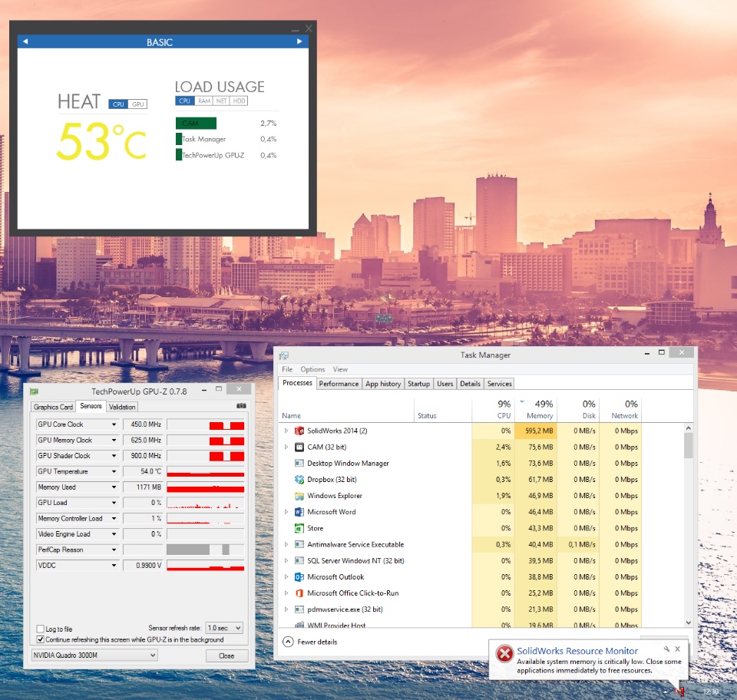Viewport: 737px width, 700px height.
Task: Switch to the Services tab
Action: pos(499,384)
